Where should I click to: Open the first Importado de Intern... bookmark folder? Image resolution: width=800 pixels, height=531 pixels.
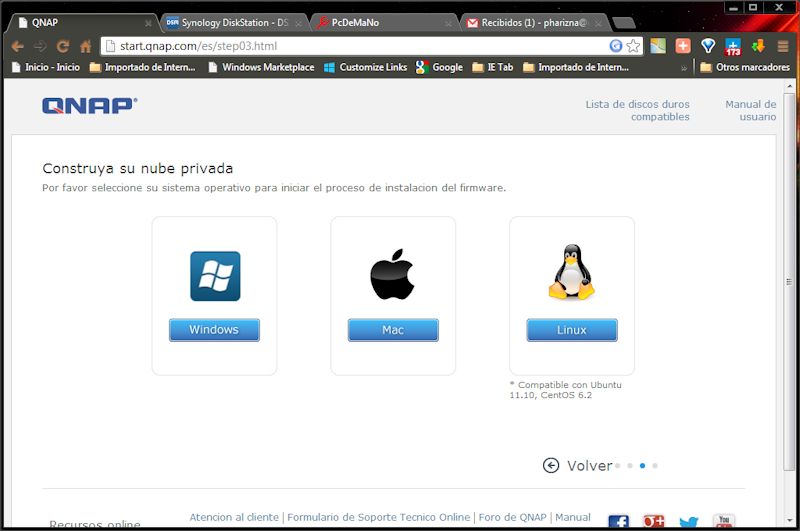click(142, 67)
